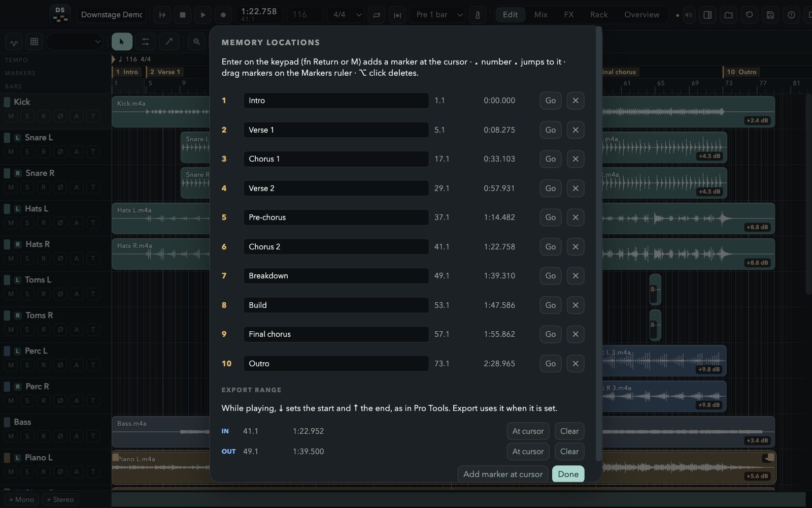Image resolution: width=812 pixels, height=508 pixels.
Task: Solo the Snare L track
Action: (27, 151)
